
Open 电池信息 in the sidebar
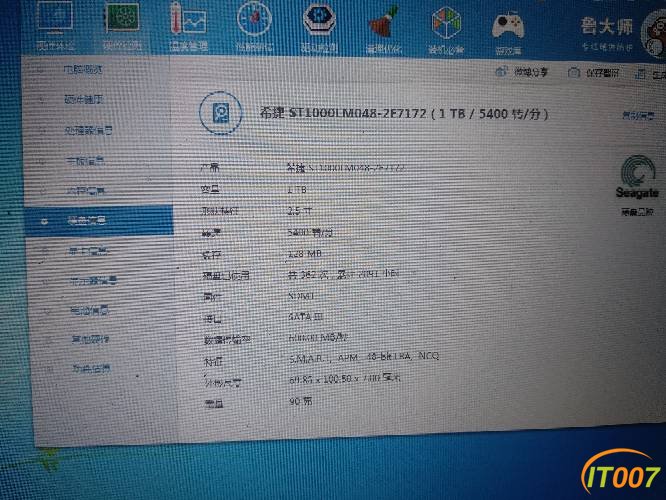coord(89,311)
